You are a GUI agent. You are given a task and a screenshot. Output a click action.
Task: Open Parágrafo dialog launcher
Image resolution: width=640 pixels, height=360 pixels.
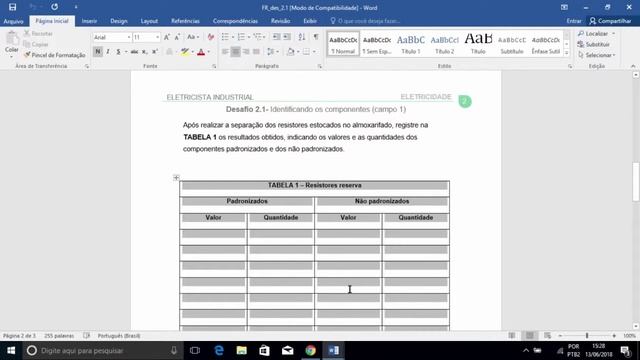tap(320, 66)
